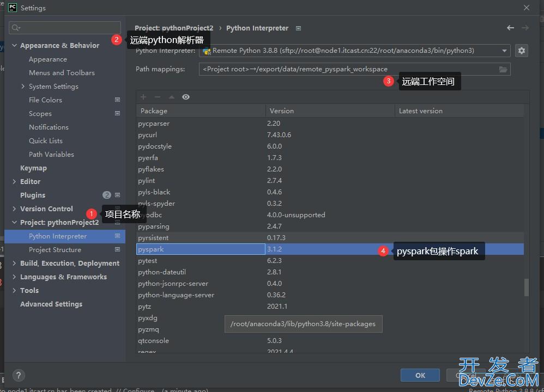Viewport: 544px width, 392px height.
Task: Sort by Version column header
Action: click(x=330, y=111)
